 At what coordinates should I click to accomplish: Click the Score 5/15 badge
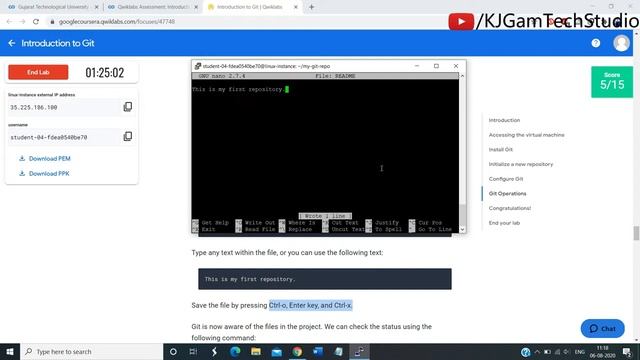click(612, 82)
